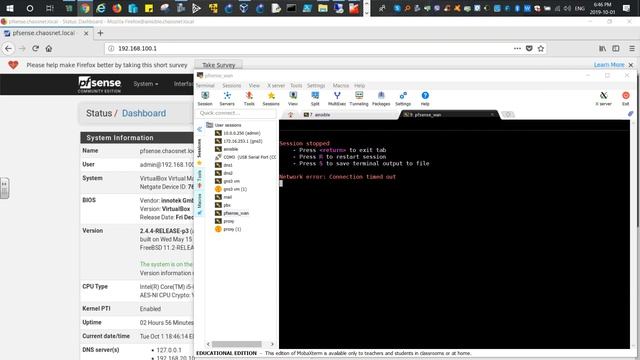The height and width of the screenshot is (360, 640).
Task: Click the X server icon
Action: [x=603, y=98]
